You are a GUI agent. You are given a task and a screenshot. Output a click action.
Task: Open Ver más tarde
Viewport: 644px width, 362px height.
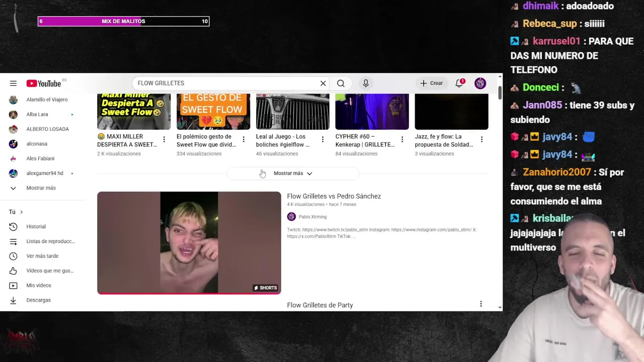coord(42,256)
